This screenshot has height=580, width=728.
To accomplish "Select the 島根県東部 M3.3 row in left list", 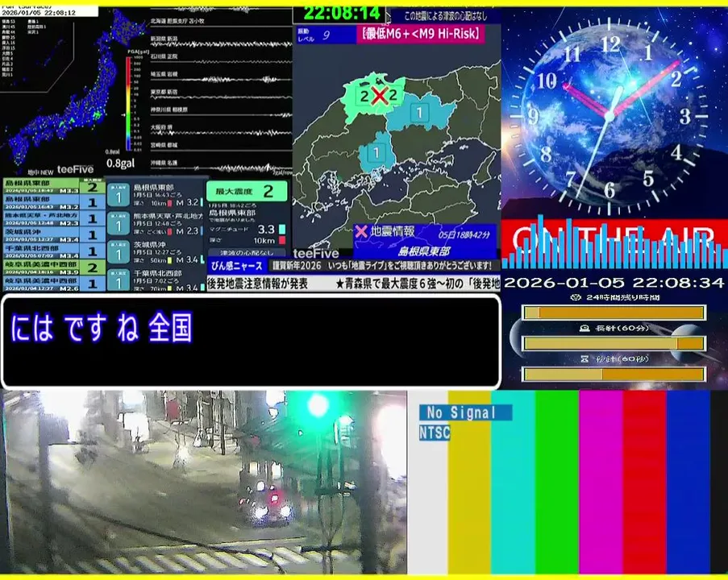I will point(54,186).
